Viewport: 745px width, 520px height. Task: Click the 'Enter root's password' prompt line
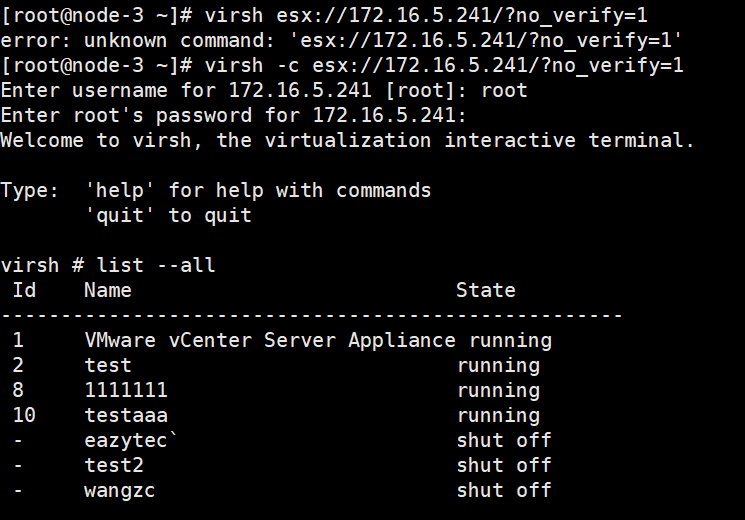pyautogui.click(x=233, y=115)
